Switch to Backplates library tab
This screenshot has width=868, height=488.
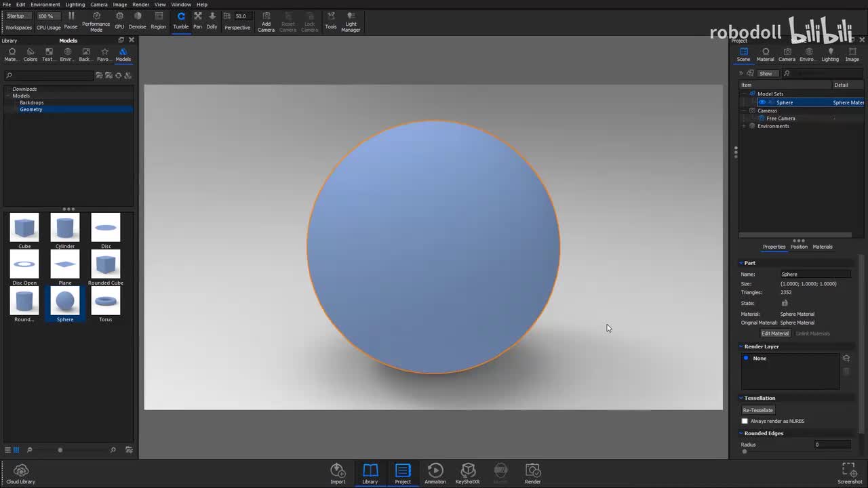point(85,55)
